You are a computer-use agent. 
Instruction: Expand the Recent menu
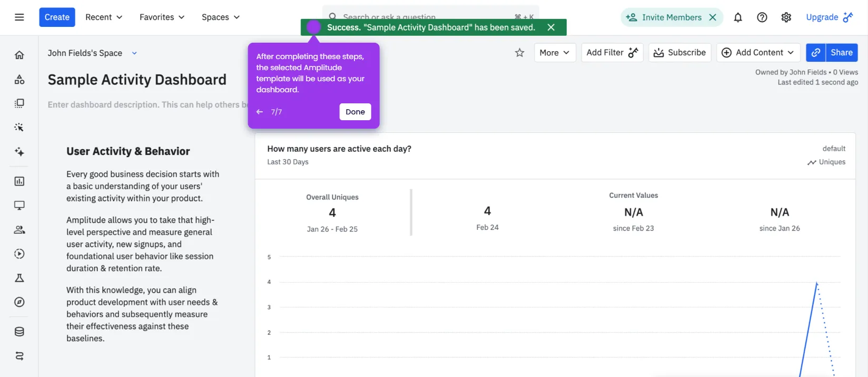coord(104,17)
